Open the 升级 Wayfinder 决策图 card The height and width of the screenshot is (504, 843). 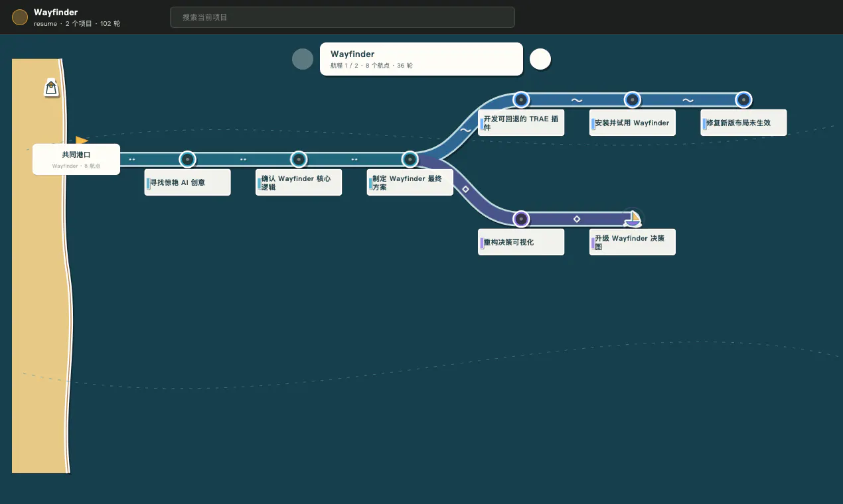click(x=633, y=242)
